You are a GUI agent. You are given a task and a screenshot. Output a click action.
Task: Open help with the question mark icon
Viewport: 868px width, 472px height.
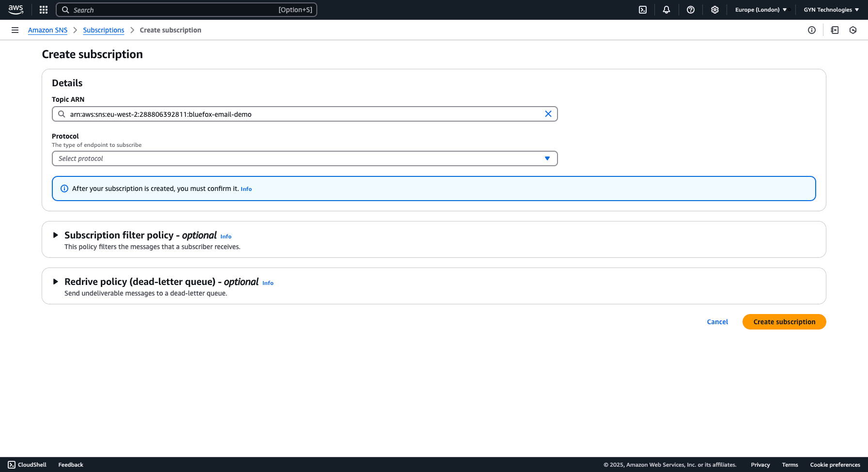point(691,10)
